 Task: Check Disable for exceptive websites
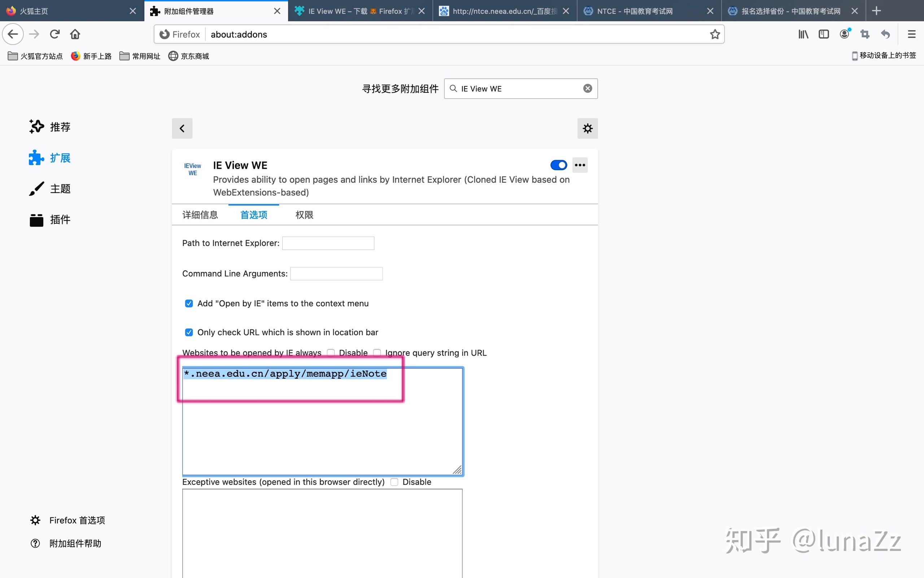coord(395,482)
